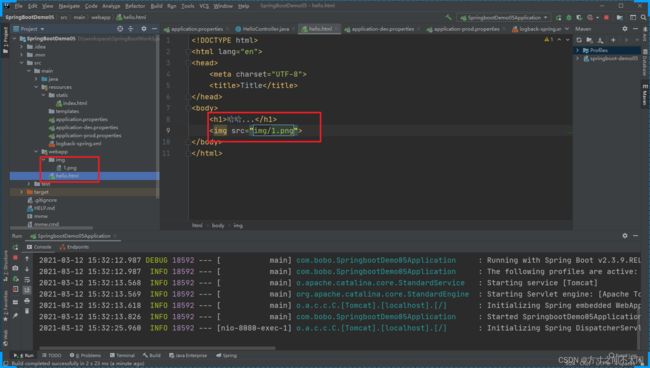The width and height of the screenshot is (650, 368).
Task: Click body in the editor breadcrumb bar
Action: coord(218,226)
